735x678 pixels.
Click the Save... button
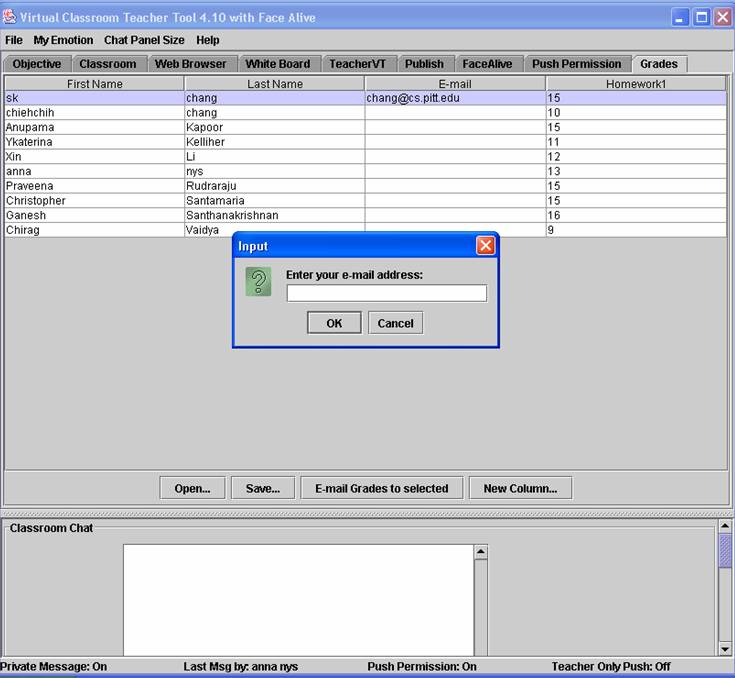click(x=263, y=488)
